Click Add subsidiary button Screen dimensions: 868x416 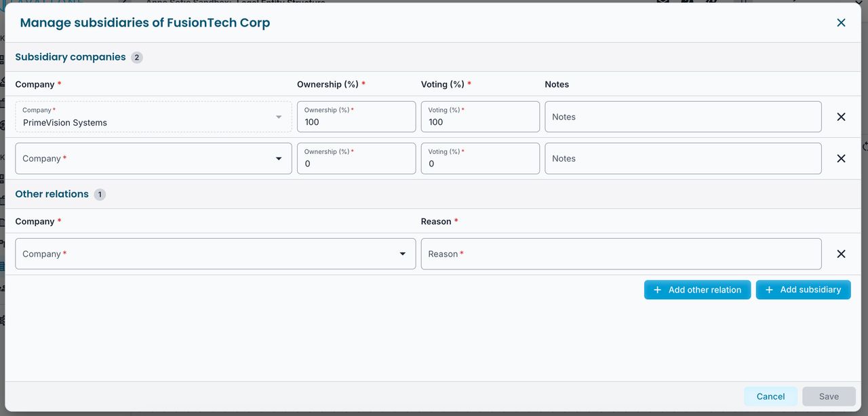803,290
